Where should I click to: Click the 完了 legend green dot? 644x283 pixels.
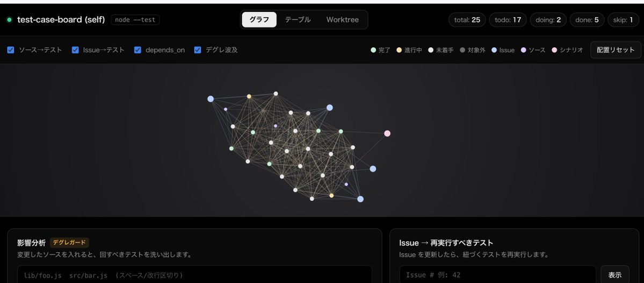click(x=373, y=50)
